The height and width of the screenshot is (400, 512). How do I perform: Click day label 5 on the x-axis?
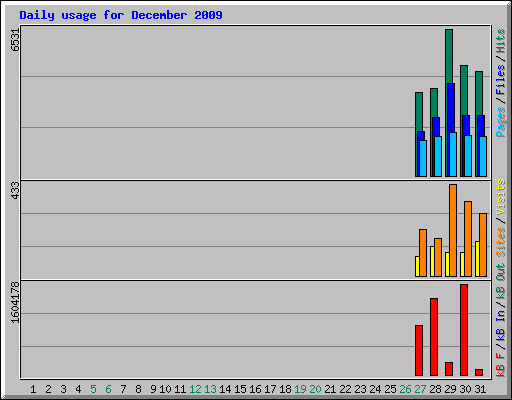(93, 389)
